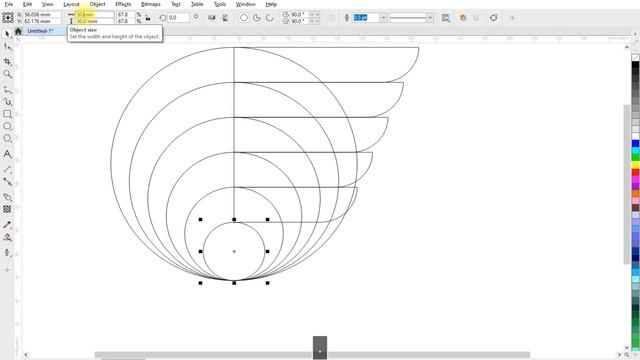
Task: Open the Table menu
Action: [197, 4]
